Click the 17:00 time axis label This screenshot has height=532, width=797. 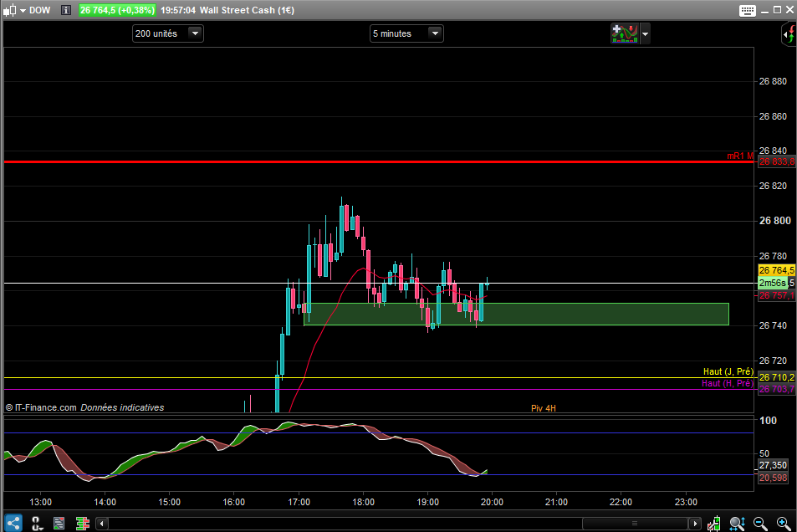coord(299,502)
